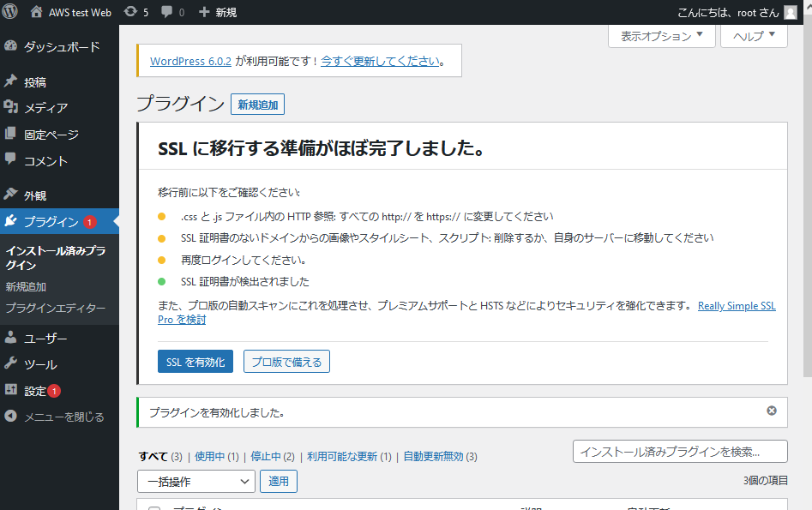Open インストール済みプラグイン submenu item
The image size is (812, 510).
pyautogui.click(x=56, y=258)
